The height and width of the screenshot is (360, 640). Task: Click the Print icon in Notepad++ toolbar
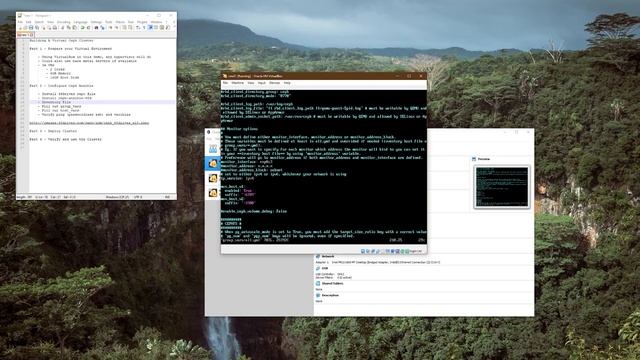point(55,27)
